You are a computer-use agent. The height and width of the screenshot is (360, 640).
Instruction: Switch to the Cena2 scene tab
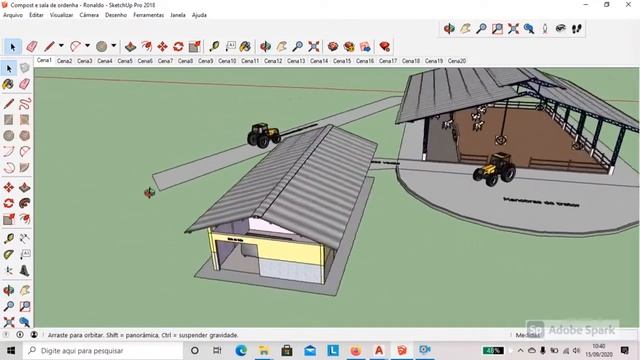pos(64,61)
